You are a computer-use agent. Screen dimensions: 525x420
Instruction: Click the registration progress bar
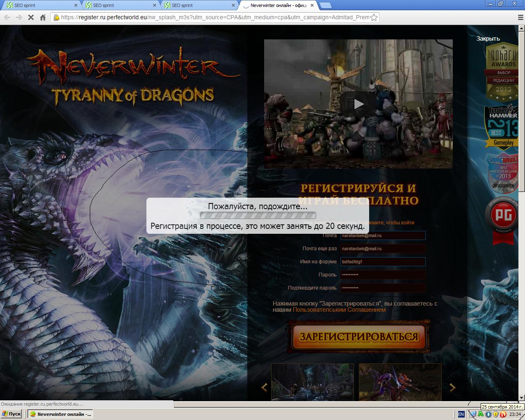tap(258, 215)
